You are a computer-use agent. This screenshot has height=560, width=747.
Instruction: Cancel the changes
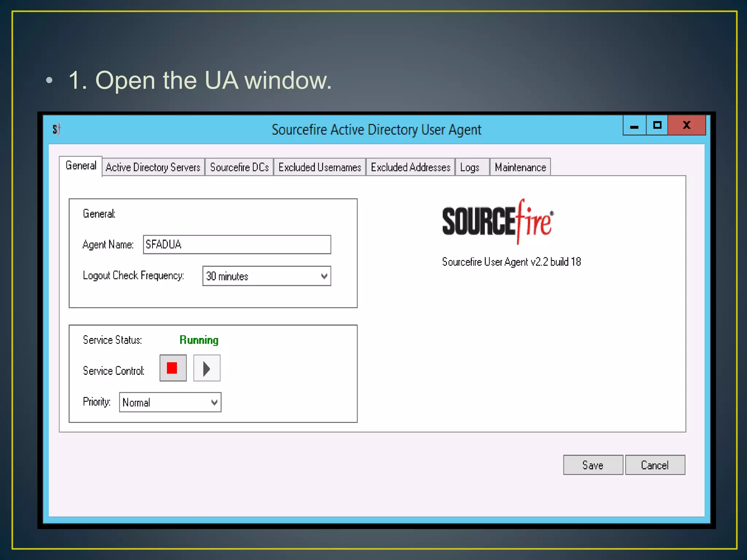(655, 465)
